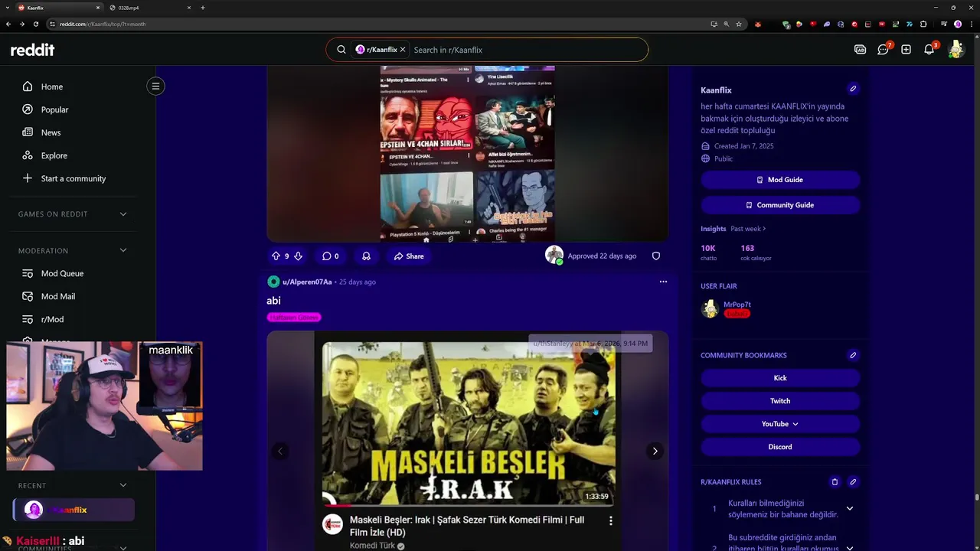
Task: Click the delete icon next to r/Kaanflix rules
Action: [835, 482]
